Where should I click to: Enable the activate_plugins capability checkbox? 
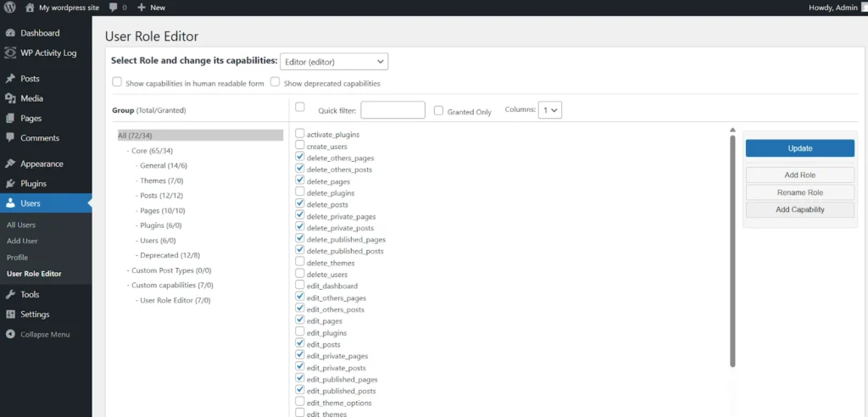coord(300,134)
